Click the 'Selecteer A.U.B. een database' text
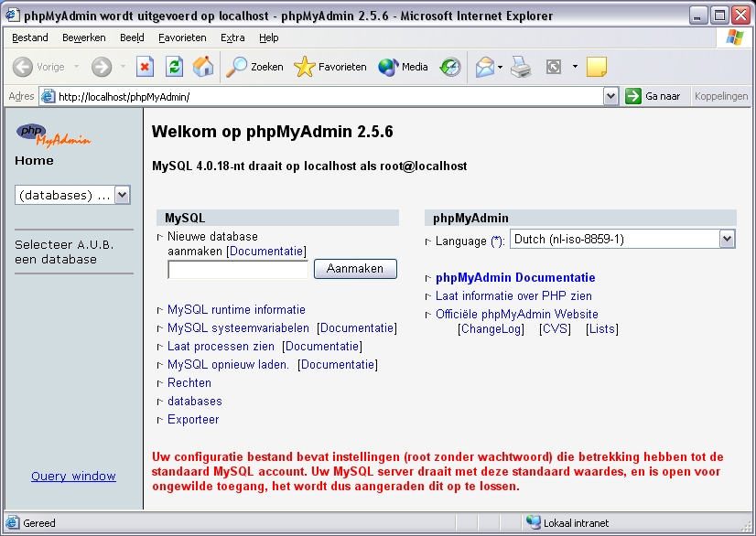The height and width of the screenshot is (536, 756). tap(64, 252)
